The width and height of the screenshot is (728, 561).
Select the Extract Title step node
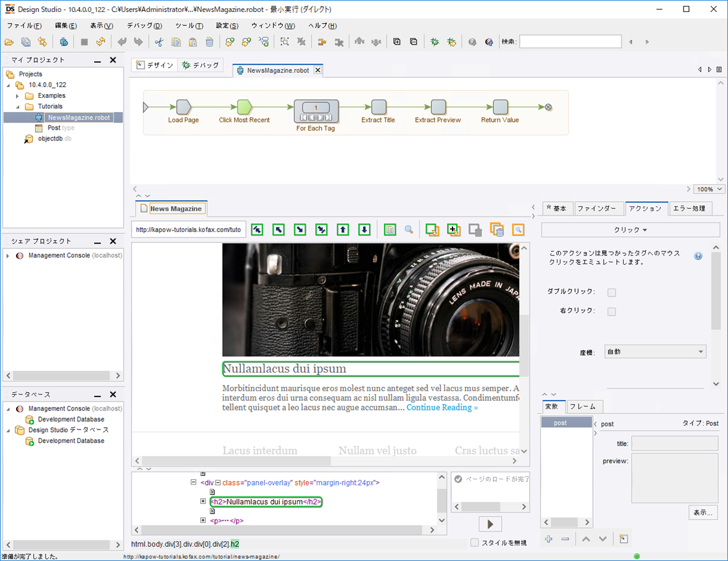pyautogui.click(x=379, y=107)
